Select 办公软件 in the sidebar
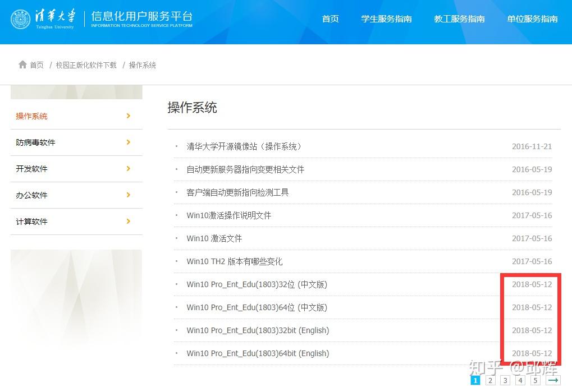This screenshot has height=392, width=572. coord(32,195)
